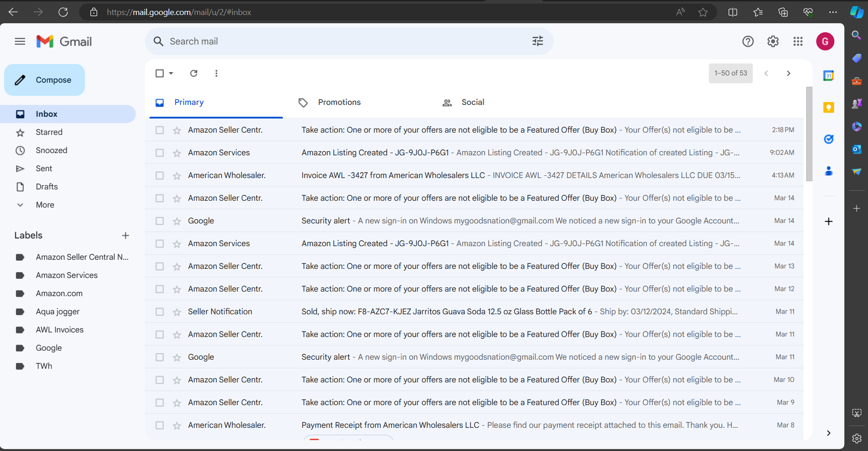
Task: Open the Snoozed folder
Action: [51, 150]
